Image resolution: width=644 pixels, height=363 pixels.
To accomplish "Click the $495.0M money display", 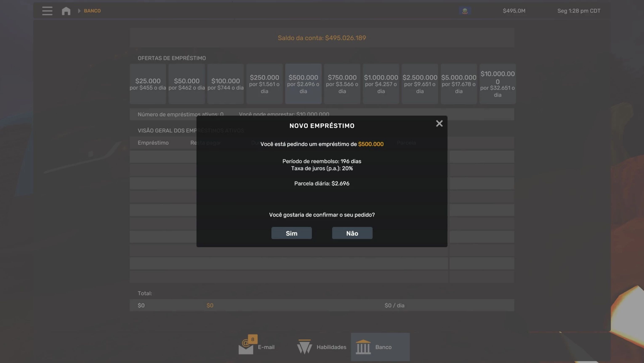I will tap(514, 11).
